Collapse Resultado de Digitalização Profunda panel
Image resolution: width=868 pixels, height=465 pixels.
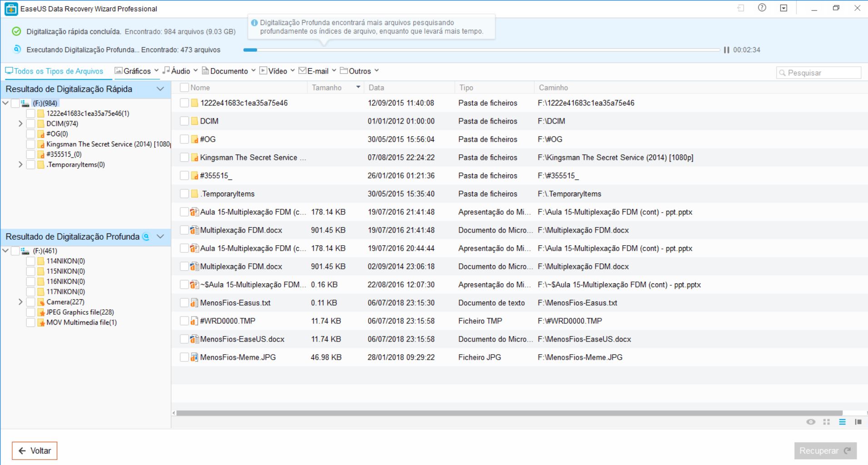(160, 237)
